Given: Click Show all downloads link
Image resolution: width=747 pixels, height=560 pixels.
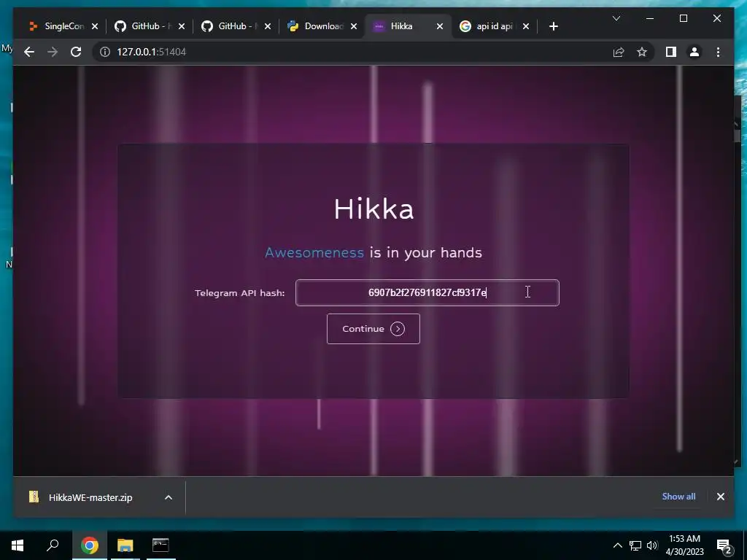Looking at the screenshot, I should [678, 496].
